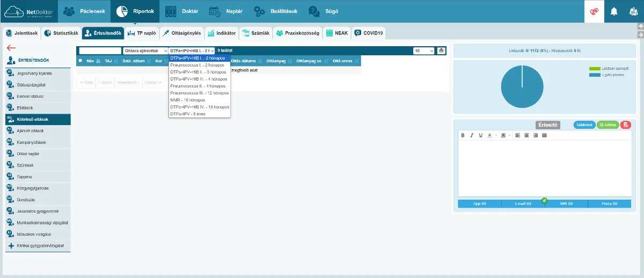This screenshot has height=278, width=644.
Task: Click the red delete template icon
Action: click(626, 125)
